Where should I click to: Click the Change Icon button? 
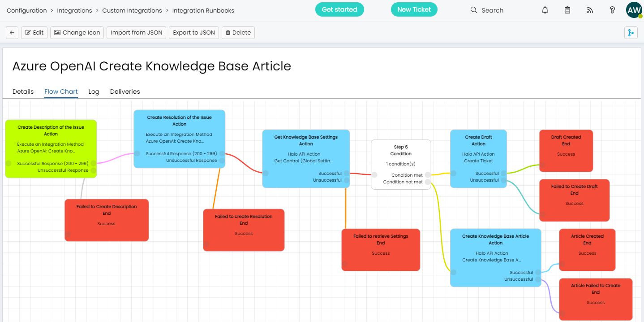[x=77, y=33]
